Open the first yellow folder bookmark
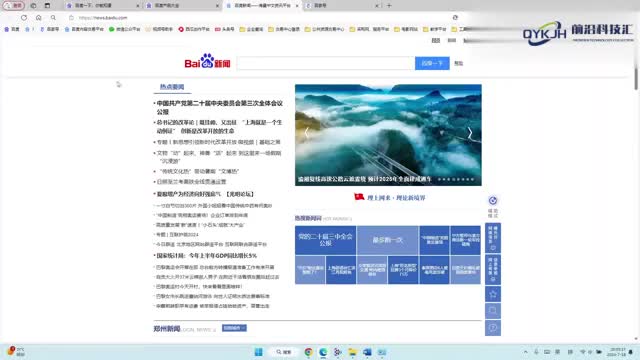The width and height of the screenshot is (640, 360). pos(251,29)
